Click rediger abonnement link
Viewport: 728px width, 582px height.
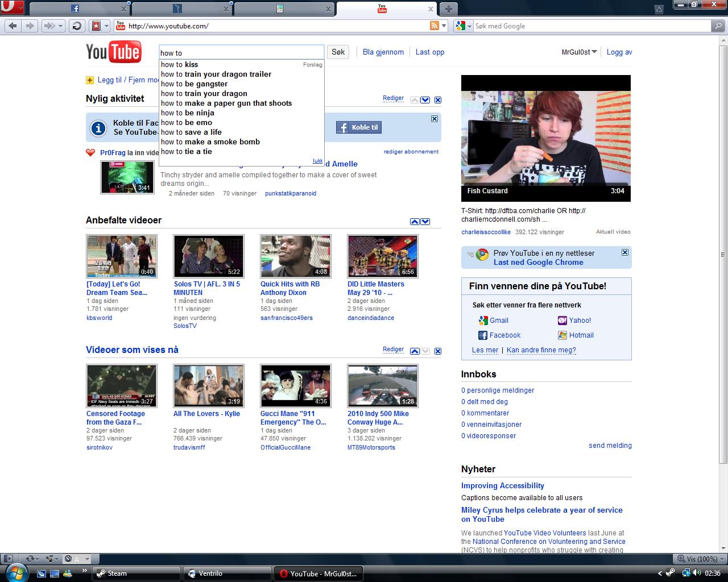tap(411, 152)
